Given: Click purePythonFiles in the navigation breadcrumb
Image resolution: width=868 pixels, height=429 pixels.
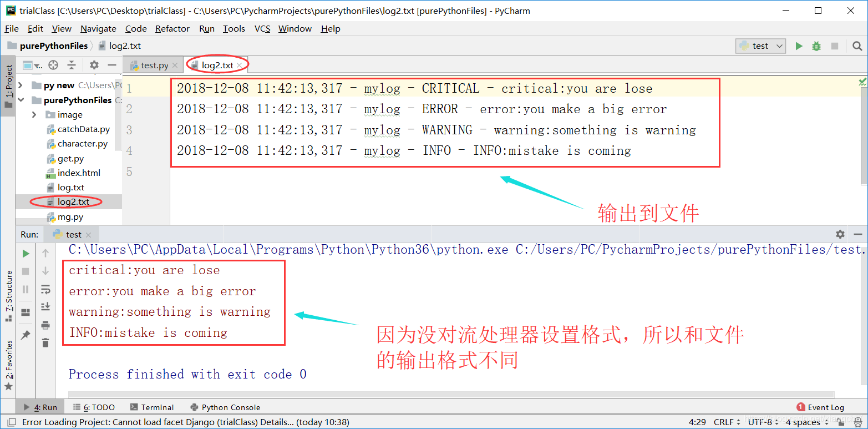Looking at the screenshot, I should pyautogui.click(x=48, y=46).
